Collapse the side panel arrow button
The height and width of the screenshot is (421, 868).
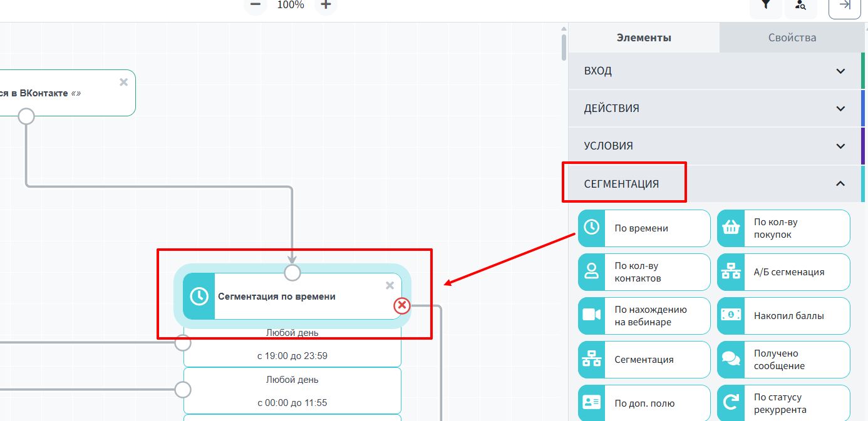coord(844,5)
